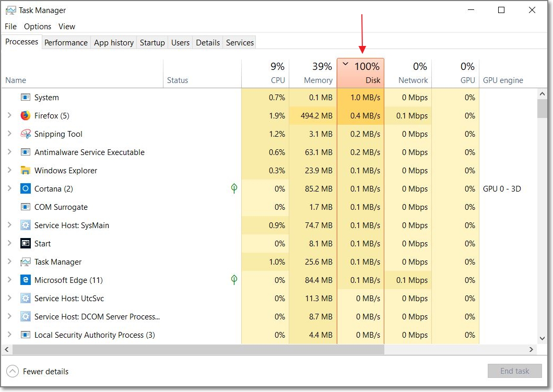Expand the Firefox (5) process group

point(9,115)
